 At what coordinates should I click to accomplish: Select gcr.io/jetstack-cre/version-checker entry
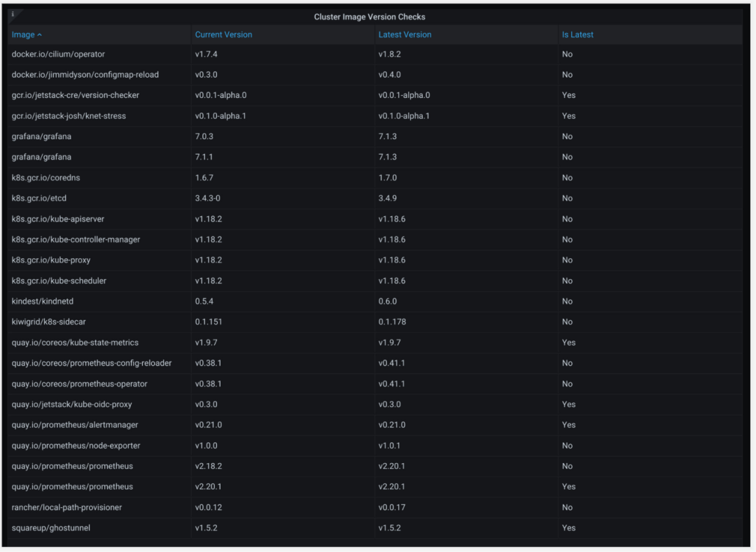[x=375, y=95]
